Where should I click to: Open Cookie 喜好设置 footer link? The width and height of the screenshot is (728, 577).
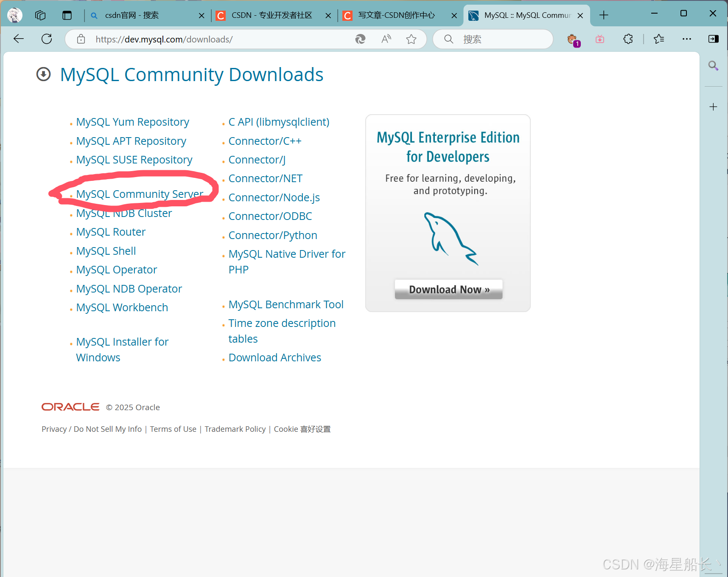(302, 429)
